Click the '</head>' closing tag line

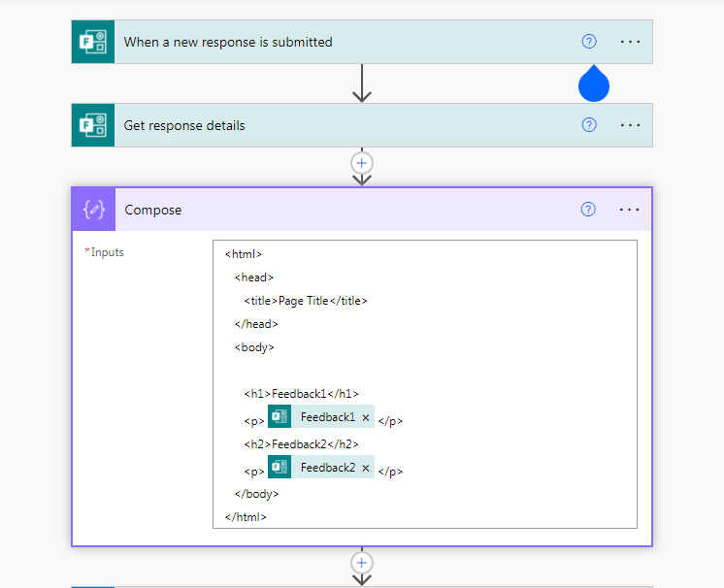click(x=256, y=324)
